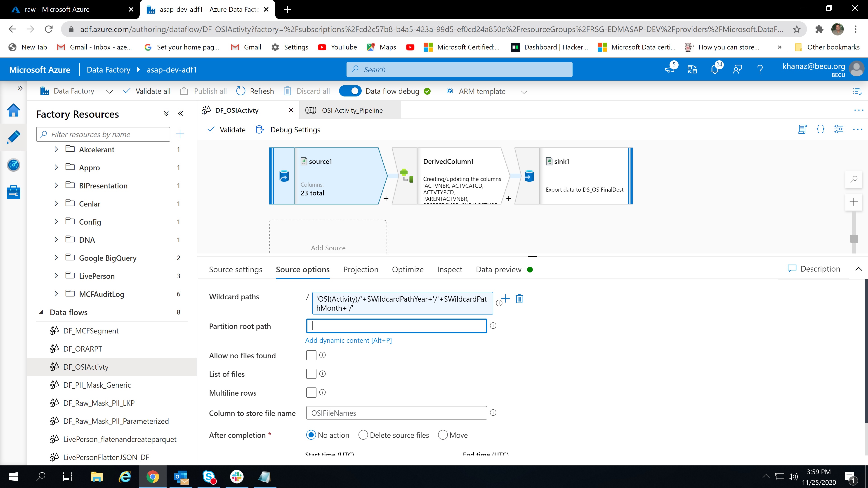
Task: Click Add dynamic content link
Action: point(348,340)
